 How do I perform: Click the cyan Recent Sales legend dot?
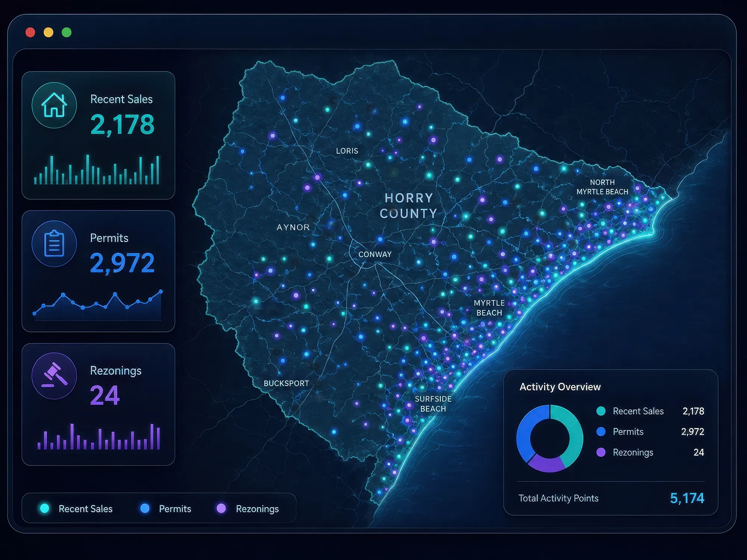point(44,508)
